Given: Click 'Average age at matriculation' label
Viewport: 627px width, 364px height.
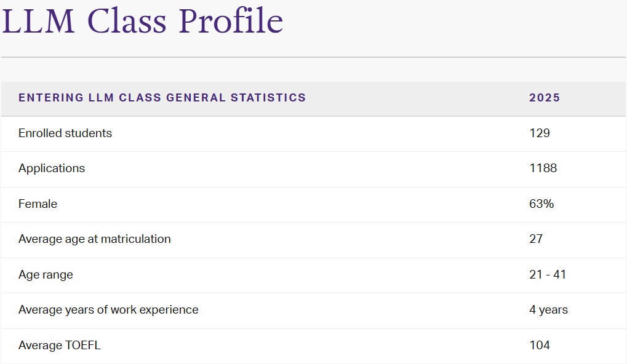Looking at the screenshot, I should coord(95,239).
